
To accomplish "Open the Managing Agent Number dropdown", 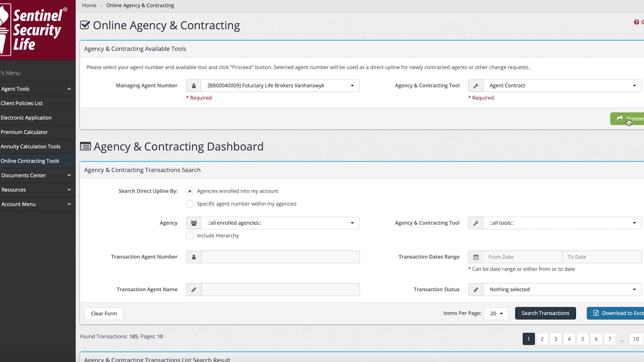I will click(x=280, y=85).
